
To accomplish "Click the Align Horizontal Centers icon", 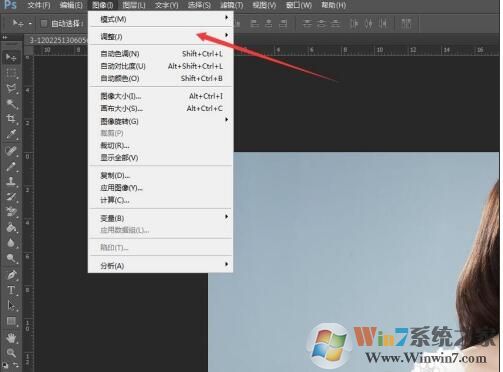I will tap(269, 23).
